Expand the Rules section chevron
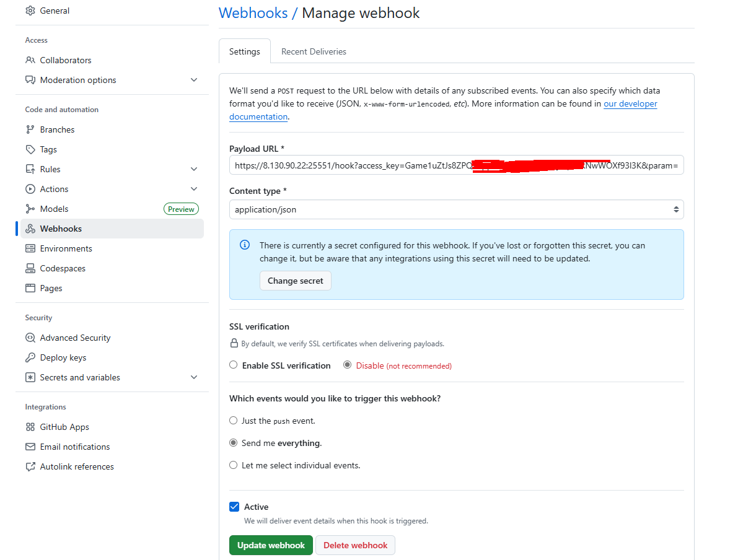This screenshot has width=756, height=560. click(194, 169)
